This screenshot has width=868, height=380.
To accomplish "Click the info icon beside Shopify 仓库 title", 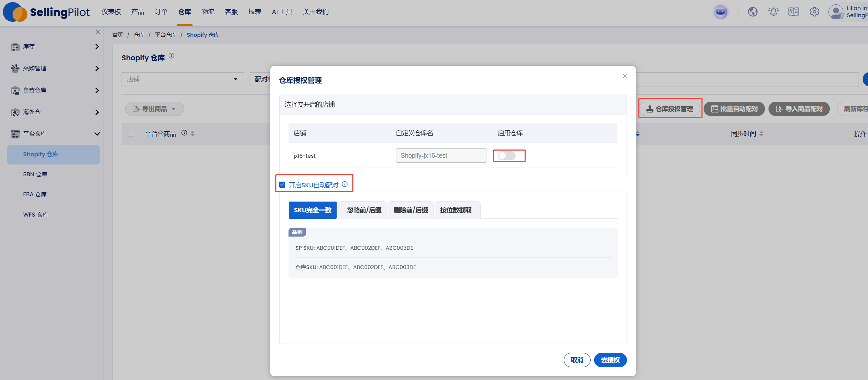I will (172, 56).
